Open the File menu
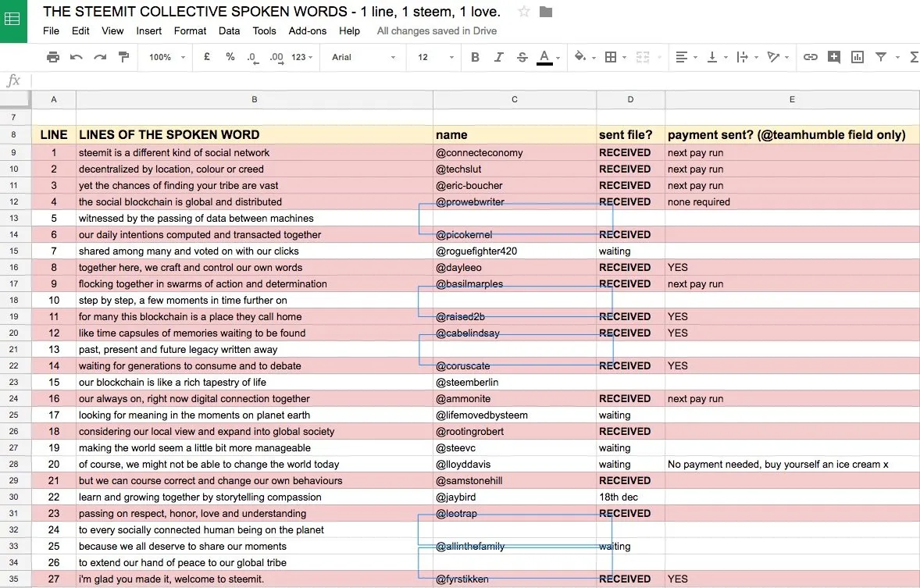 click(x=51, y=30)
